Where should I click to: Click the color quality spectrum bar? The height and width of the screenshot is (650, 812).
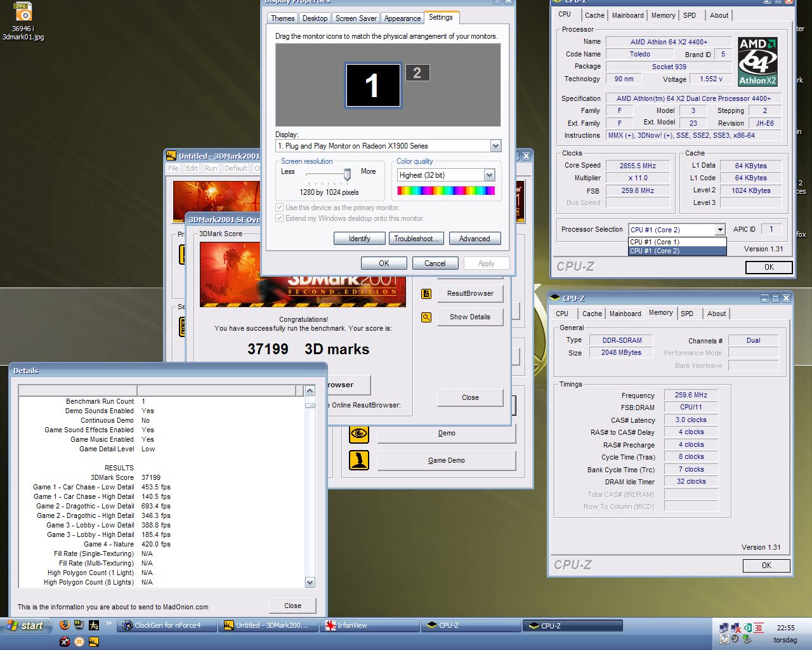[x=446, y=190]
